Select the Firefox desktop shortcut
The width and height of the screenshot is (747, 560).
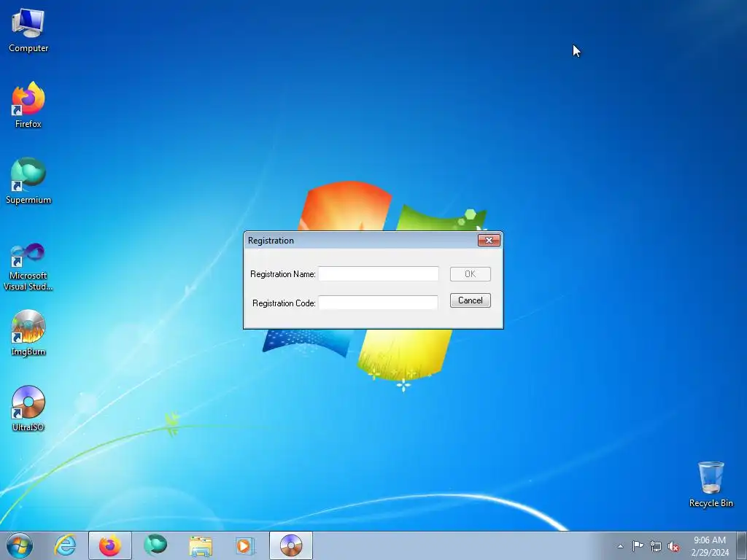click(x=28, y=105)
